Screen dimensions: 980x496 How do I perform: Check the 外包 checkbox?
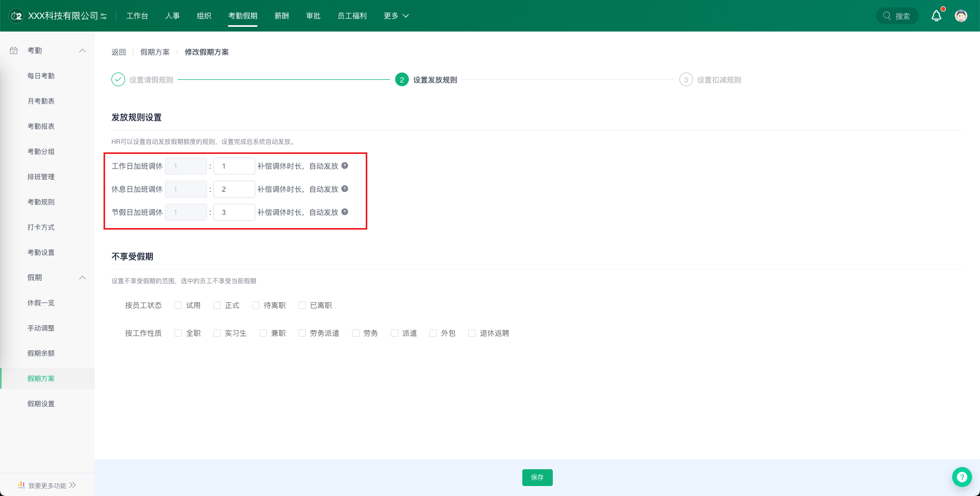(x=433, y=333)
